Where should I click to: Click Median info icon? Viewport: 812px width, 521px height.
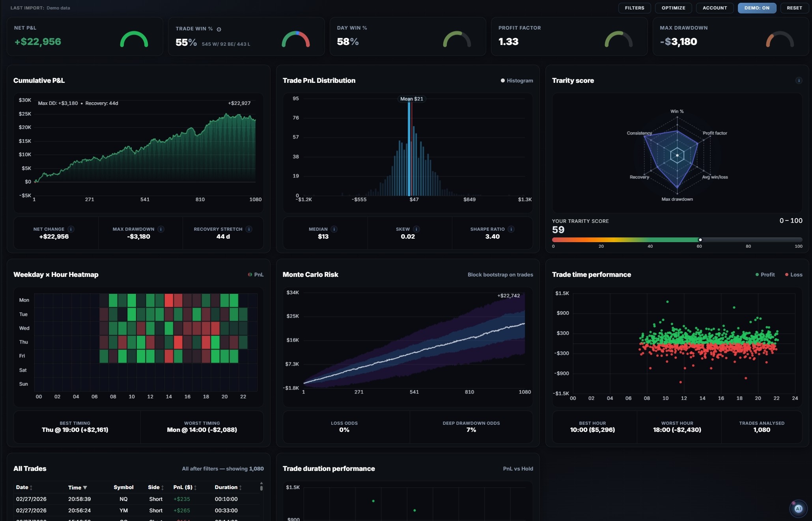[334, 229]
